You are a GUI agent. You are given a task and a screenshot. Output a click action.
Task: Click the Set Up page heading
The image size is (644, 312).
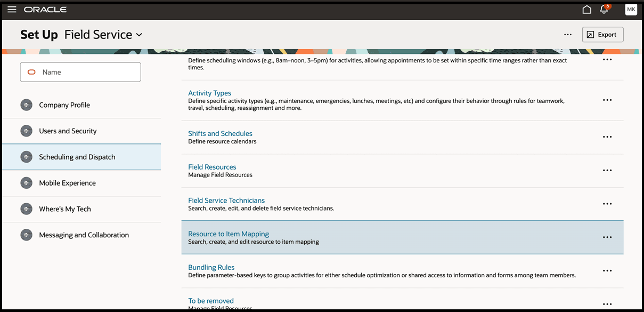point(39,35)
